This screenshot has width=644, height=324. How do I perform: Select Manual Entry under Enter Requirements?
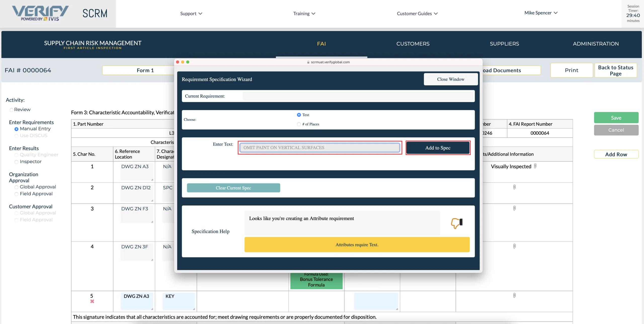[x=16, y=129]
